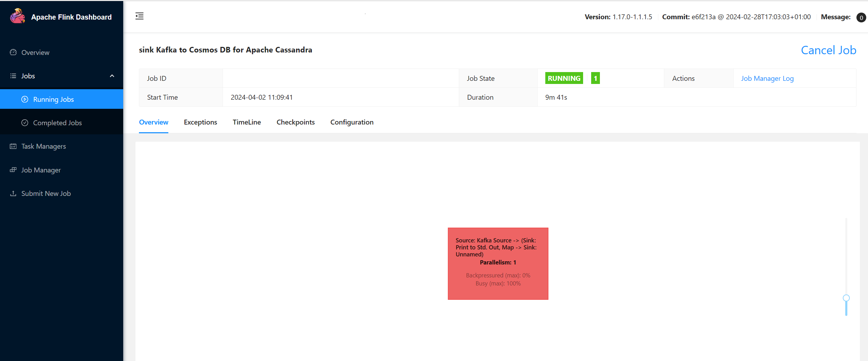
Task: Select Running Jobs in the sidebar
Action: click(62, 99)
